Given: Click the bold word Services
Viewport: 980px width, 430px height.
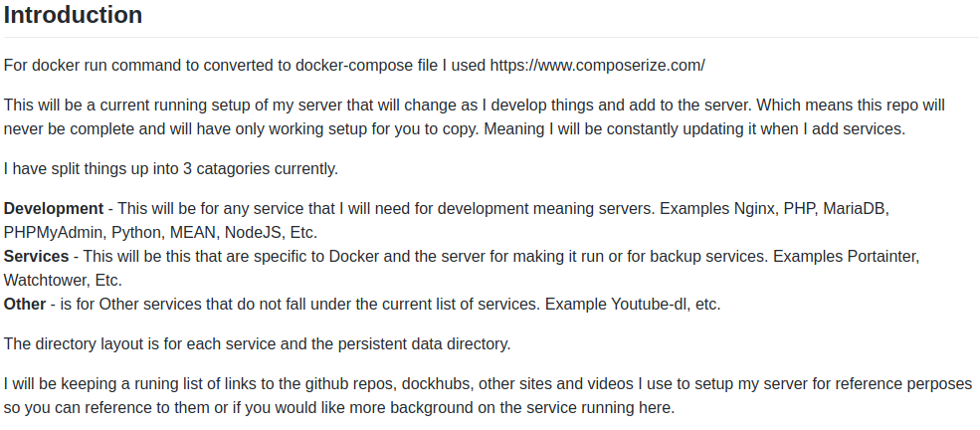Looking at the screenshot, I should 36,256.
